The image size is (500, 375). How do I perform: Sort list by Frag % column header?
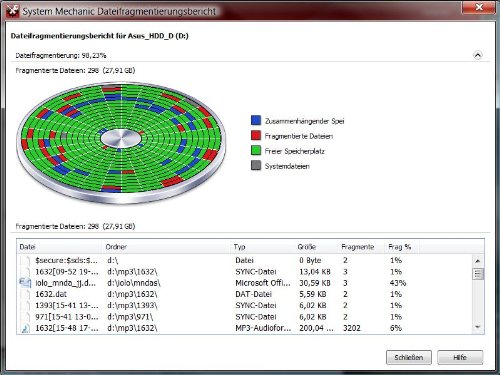click(402, 247)
